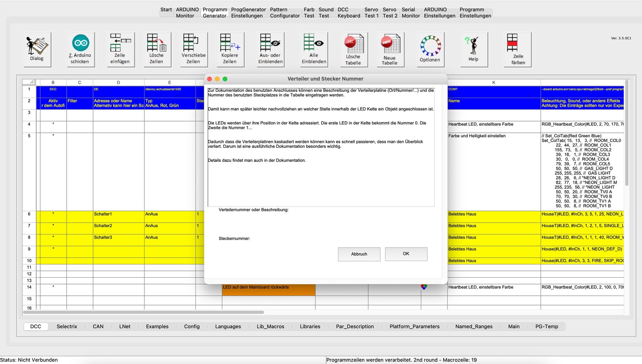Click the heartbeat color icon in row 14
This screenshot has width=642, height=364.
coord(424,287)
